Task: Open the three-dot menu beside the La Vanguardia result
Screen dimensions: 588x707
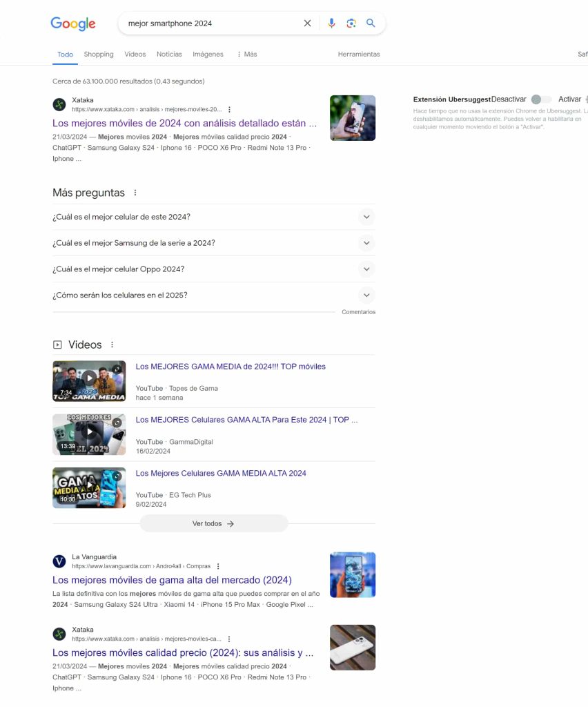Action: (x=218, y=566)
